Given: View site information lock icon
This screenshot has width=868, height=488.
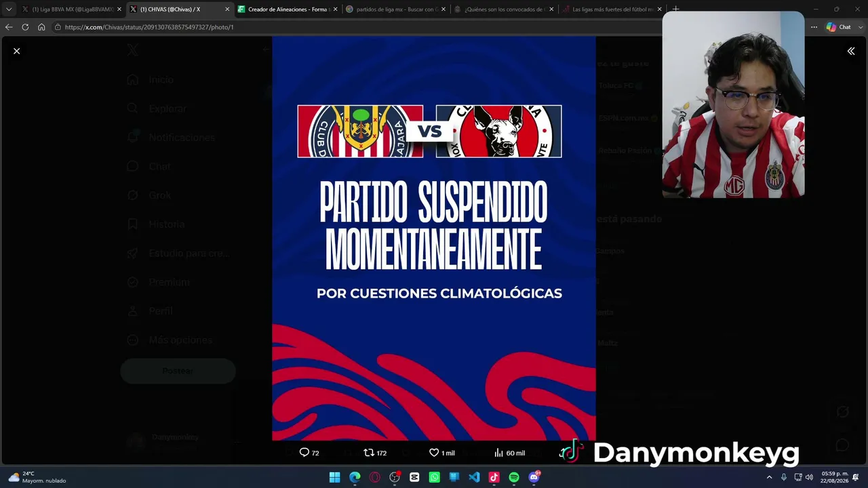Looking at the screenshot, I should tap(58, 27).
